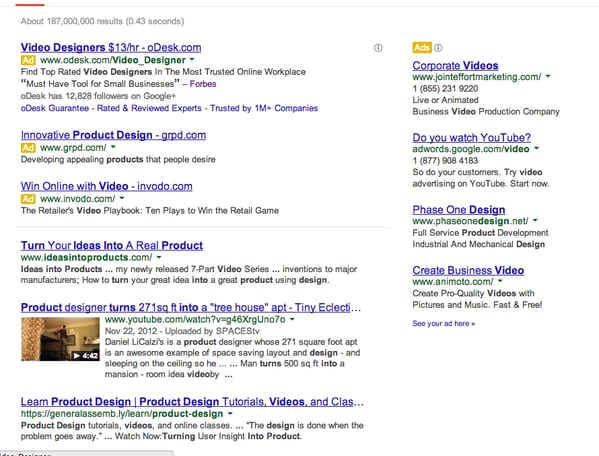Open Turn Your Ideas Into A Real Product

click(112, 245)
